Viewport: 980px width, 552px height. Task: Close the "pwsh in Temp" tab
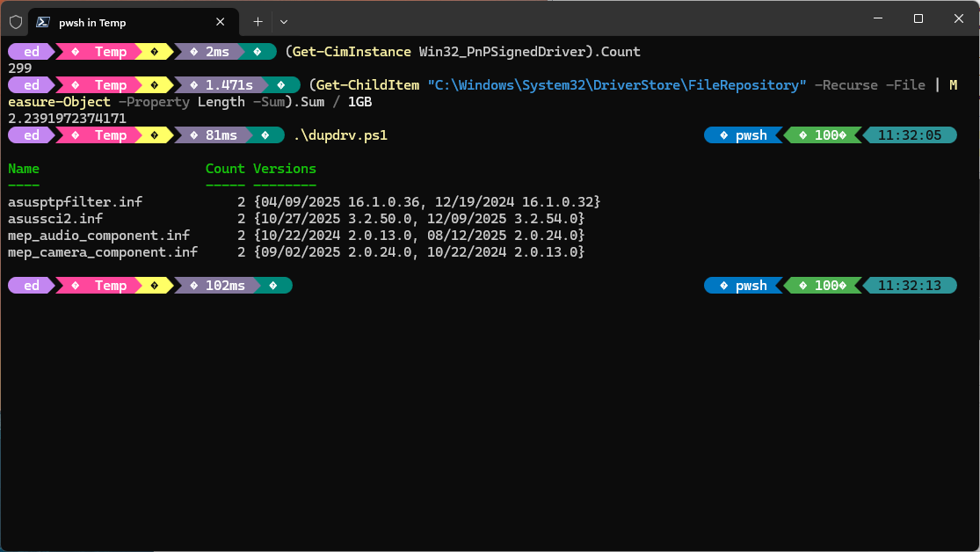pos(221,21)
